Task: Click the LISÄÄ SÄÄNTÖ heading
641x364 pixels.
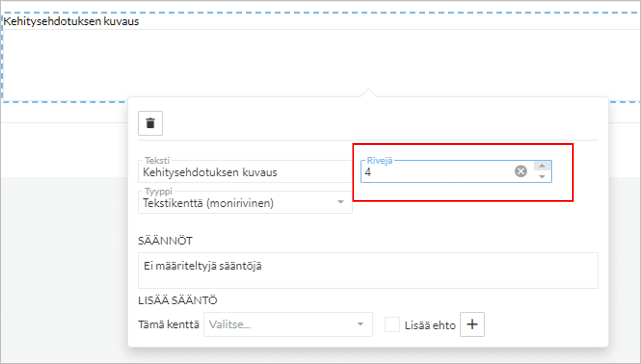Action: pyautogui.click(x=177, y=300)
